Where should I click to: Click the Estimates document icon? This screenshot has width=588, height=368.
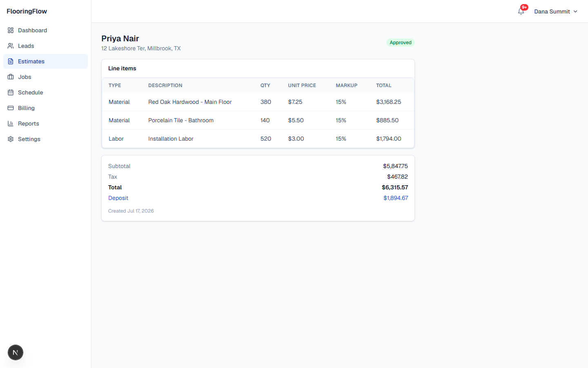(11, 61)
